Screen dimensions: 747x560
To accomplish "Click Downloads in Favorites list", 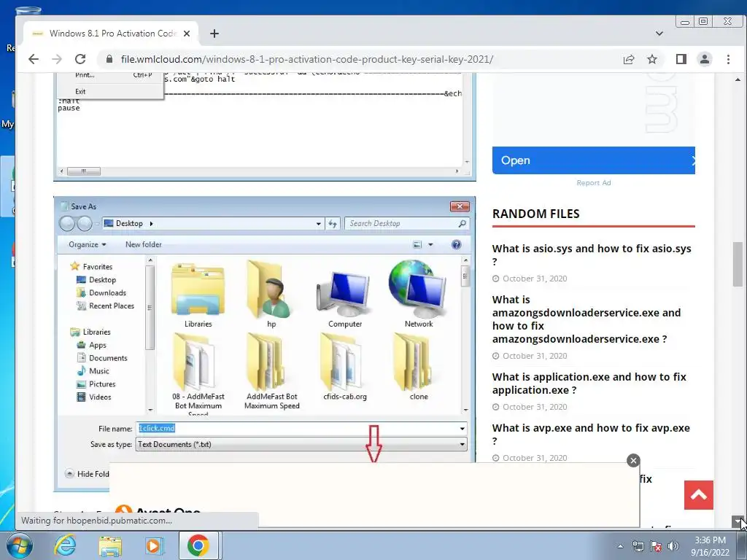I will pos(107,293).
